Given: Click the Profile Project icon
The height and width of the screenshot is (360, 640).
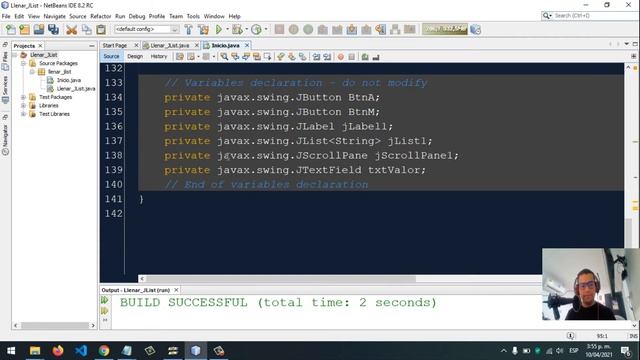Looking at the screenshot, I should tap(256, 29).
